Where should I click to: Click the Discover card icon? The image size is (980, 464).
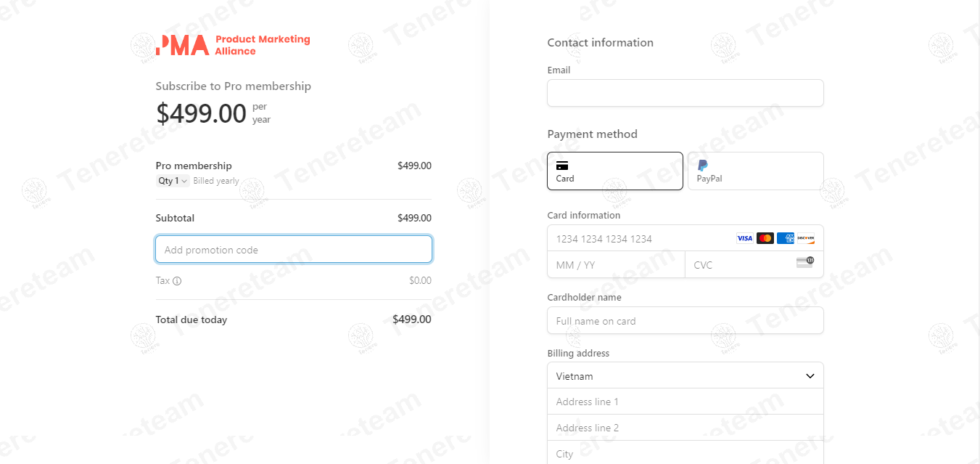click(x=805, y=238)
